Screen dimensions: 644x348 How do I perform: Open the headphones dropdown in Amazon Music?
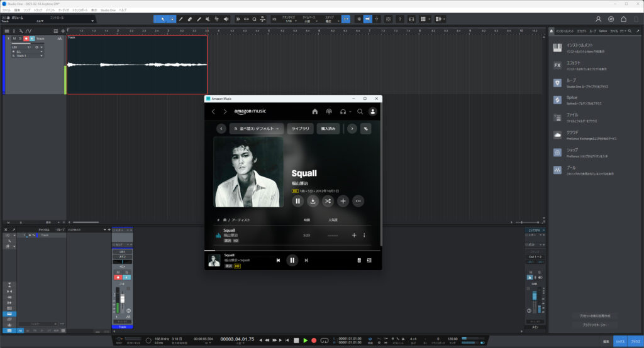click(345, 111)
